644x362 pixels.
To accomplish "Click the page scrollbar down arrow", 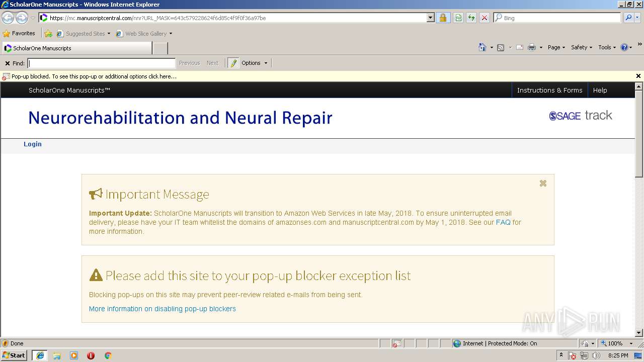I will click(639, 333).
